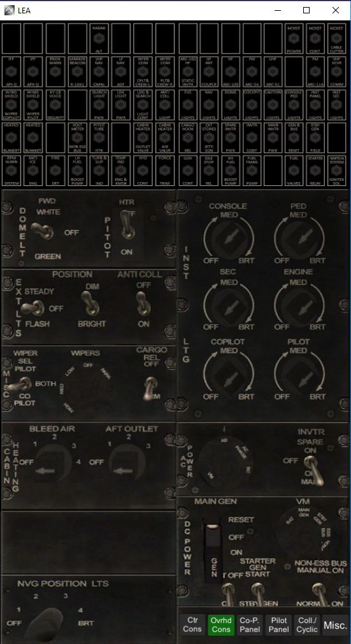Toggle the LF NAV ADF circuit breaker
The image size is (351, 644).
click(x=120, y=72)
